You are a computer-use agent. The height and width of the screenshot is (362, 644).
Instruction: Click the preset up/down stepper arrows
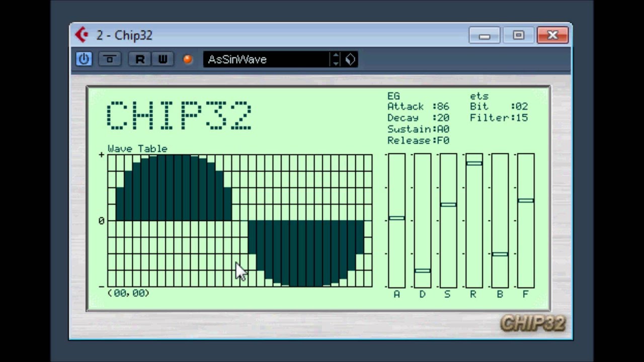(336, 59)
